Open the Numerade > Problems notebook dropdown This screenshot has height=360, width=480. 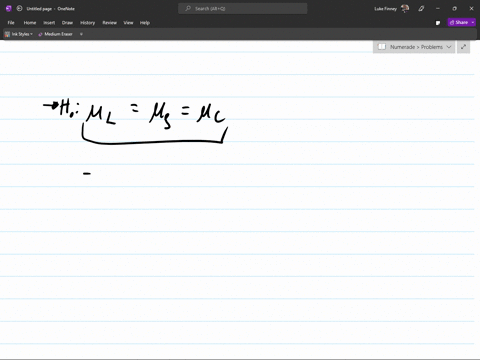[x=414, y=47]
